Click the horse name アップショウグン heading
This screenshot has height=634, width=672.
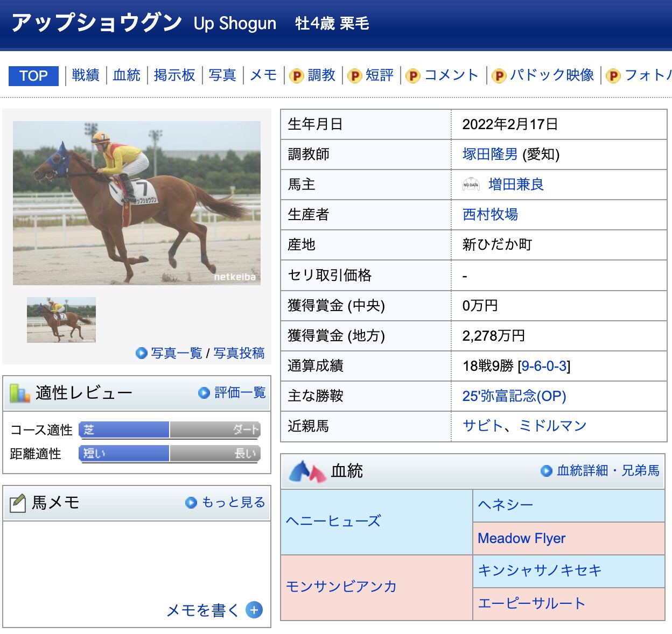tap(97, 23)
